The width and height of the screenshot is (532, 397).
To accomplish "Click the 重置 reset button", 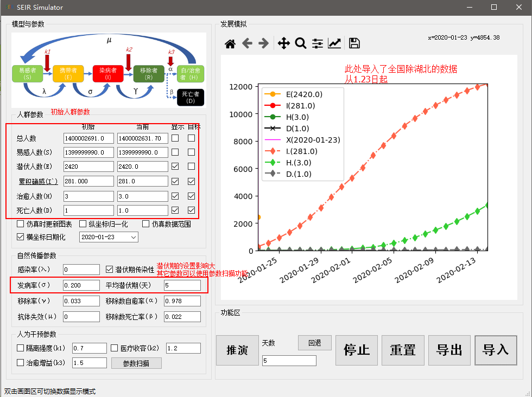I will coord(403,350).
